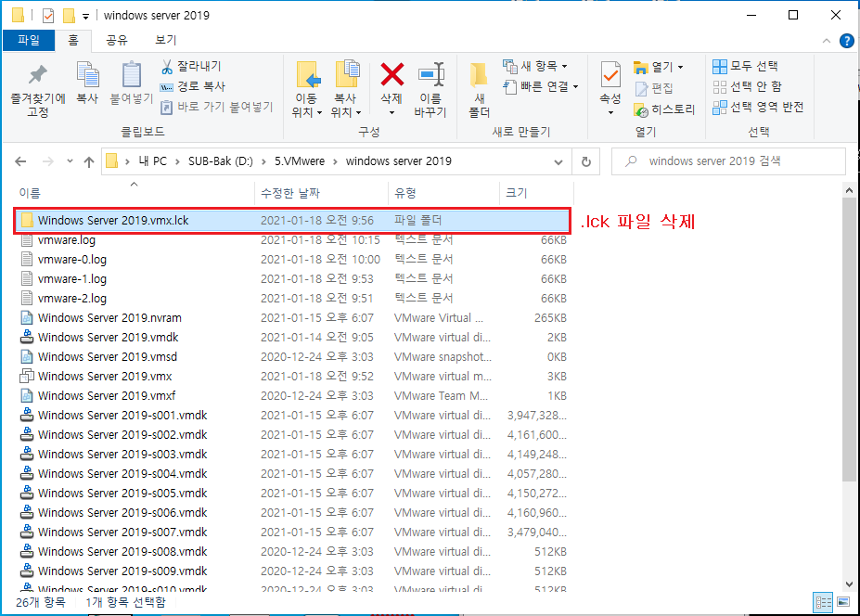Navigate to 5.VMwere breadcrumb
Viewport: 860px width, 616px height.
coord(300,161)
